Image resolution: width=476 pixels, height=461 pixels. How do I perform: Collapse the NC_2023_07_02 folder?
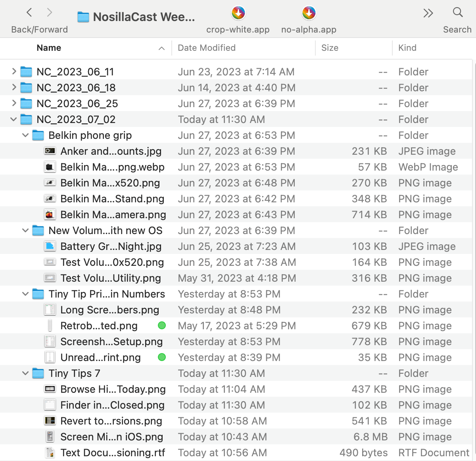pyautogui.click(x=14, y=119)
